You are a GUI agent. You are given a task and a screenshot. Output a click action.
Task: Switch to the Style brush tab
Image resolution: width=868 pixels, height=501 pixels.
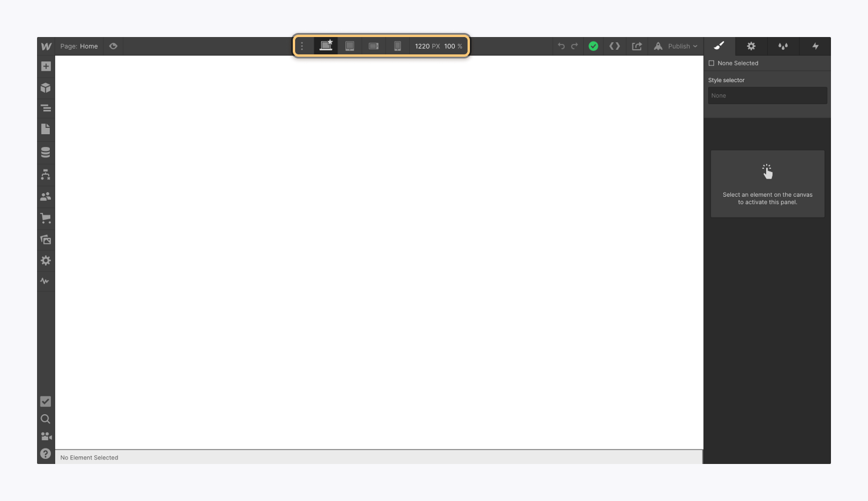pos(719,46)
